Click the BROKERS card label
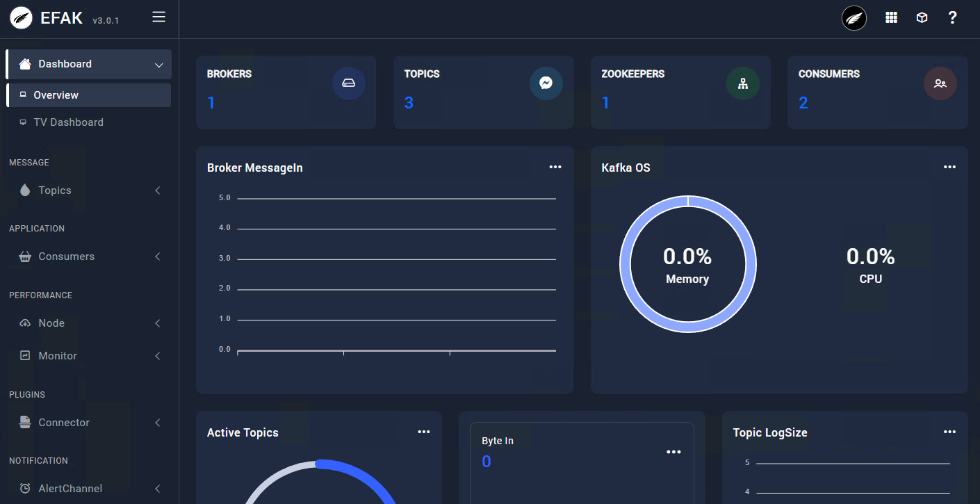 click(x=229, y=74)
